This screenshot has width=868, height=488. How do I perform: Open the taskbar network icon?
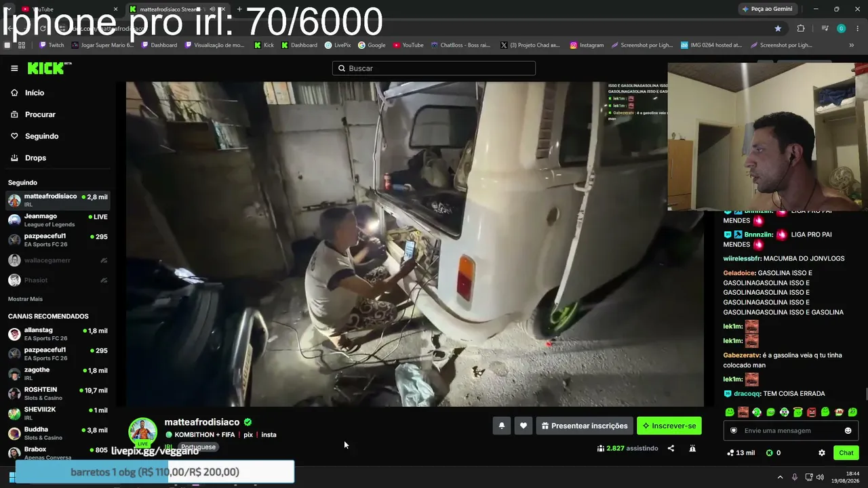(809, 477)
